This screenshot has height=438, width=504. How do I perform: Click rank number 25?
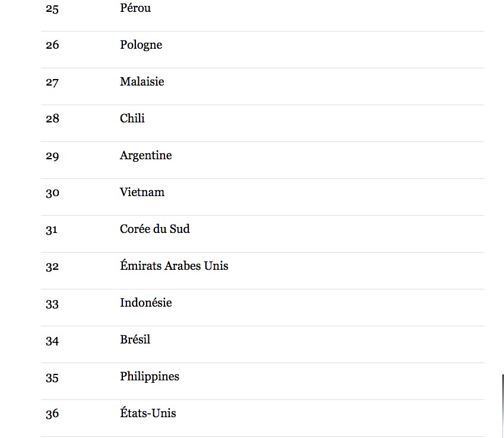click(52, 9)
